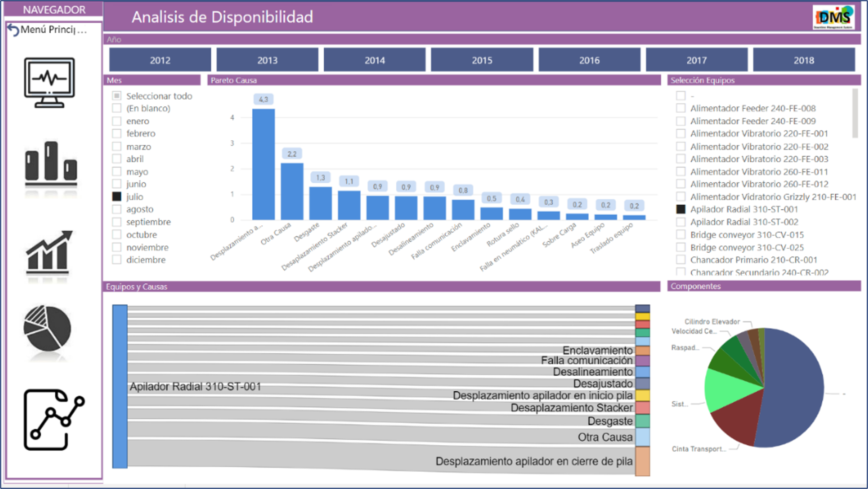Click the tallest Pareto bar labeled 4,3
Screen dimensions: 868x489
tap(264, 164)
